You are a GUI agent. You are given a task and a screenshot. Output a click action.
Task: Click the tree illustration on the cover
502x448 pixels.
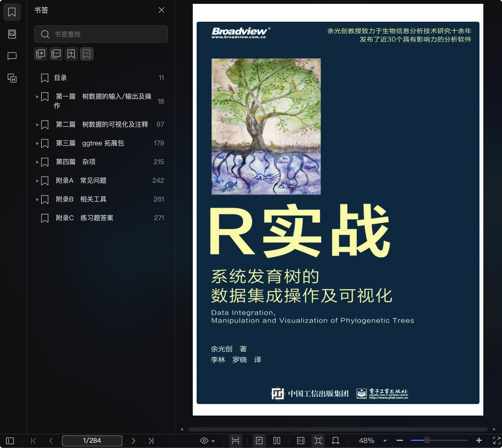point(266,126)
